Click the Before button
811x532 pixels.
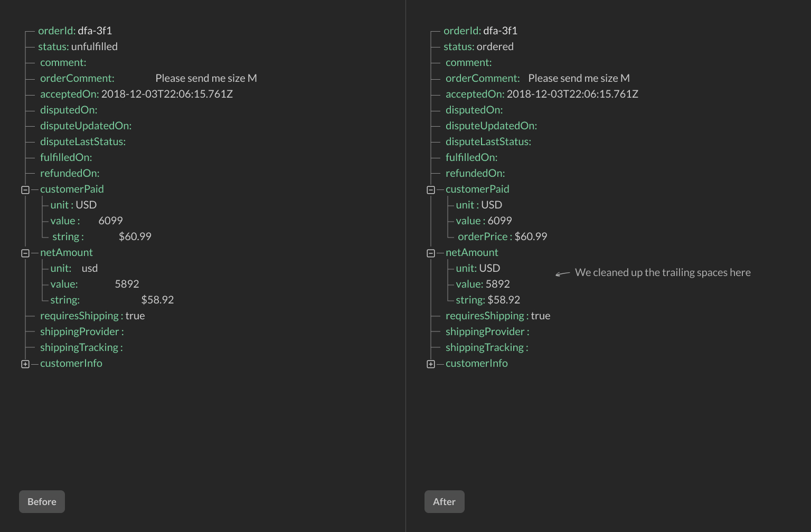click(x=42, y=501)
